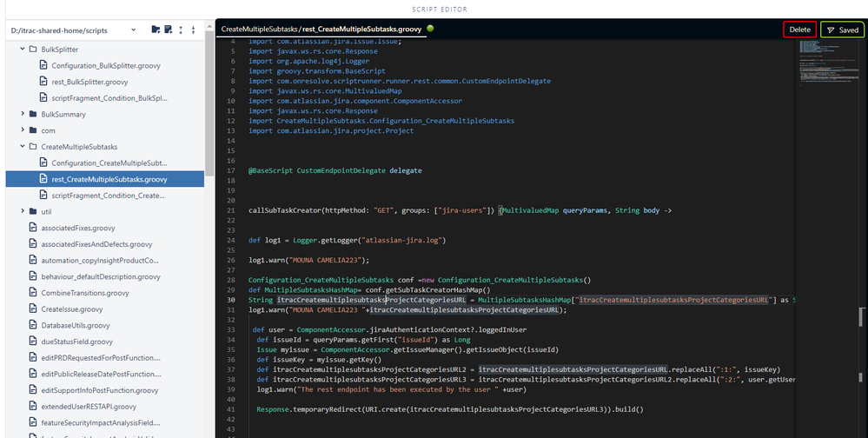
Task: Click green status dot beside file tab
Action: click(x=430, y=28)
